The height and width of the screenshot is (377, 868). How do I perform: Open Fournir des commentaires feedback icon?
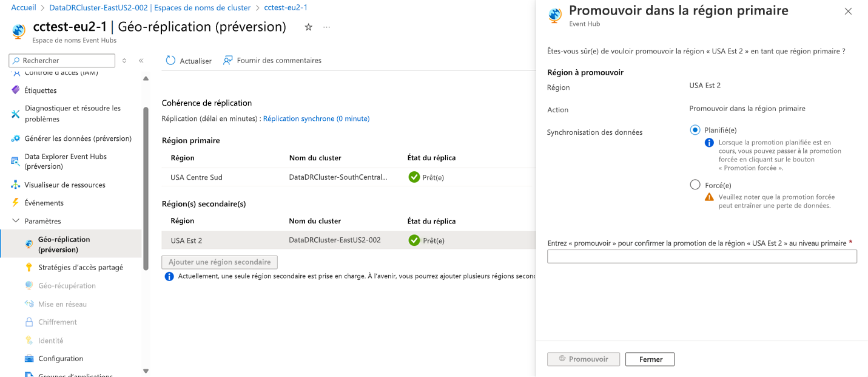227,61
